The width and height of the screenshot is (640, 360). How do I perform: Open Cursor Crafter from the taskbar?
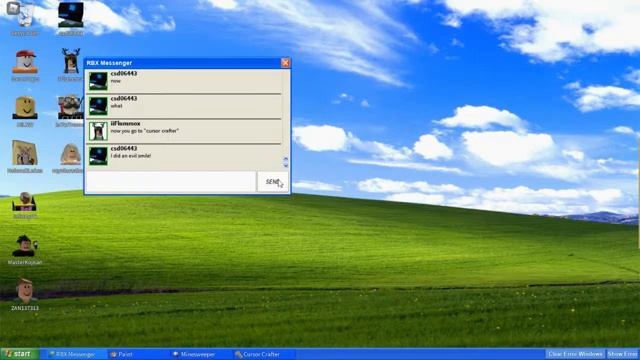[x=263, y=354]
